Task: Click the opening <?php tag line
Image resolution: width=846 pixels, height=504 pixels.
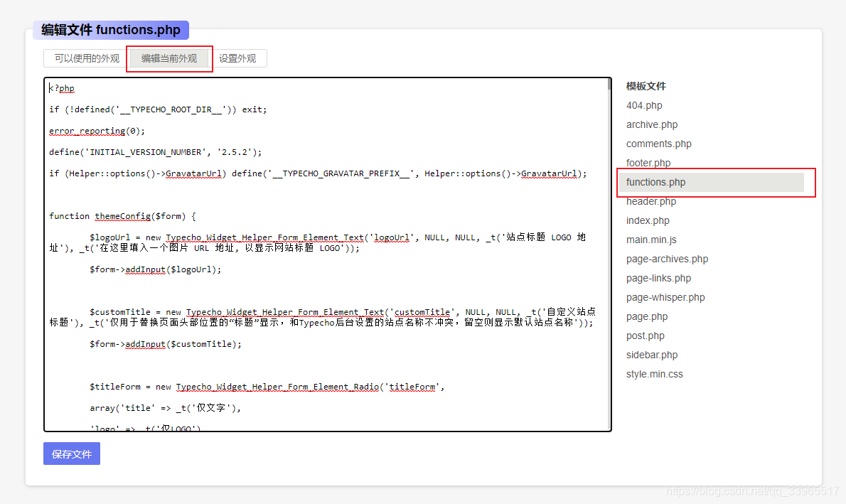Action: point(62,88)
